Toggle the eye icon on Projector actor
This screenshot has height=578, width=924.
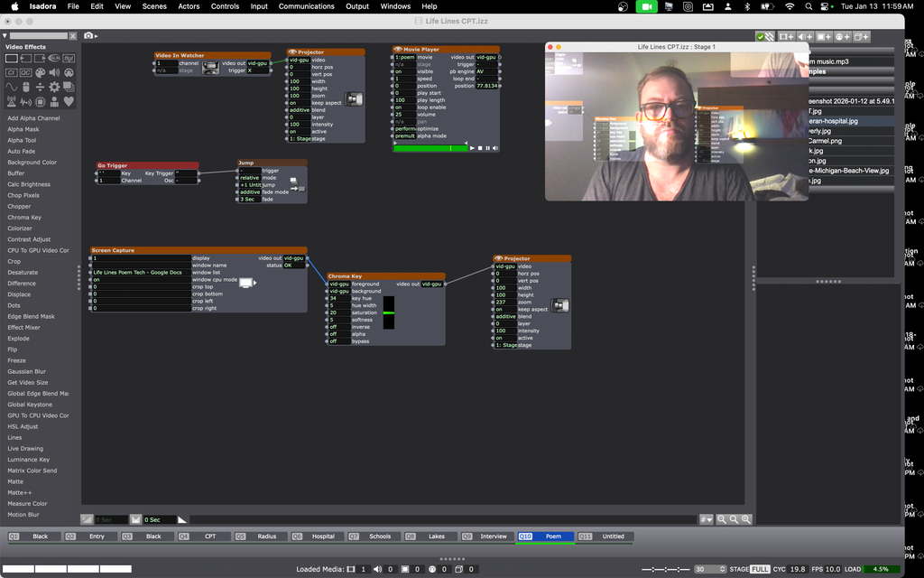click(x=293, y=52)
